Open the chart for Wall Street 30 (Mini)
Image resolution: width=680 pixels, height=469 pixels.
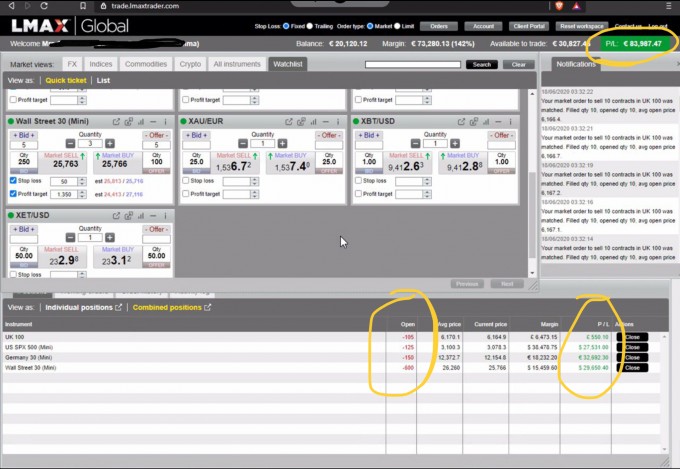point(141,122)
